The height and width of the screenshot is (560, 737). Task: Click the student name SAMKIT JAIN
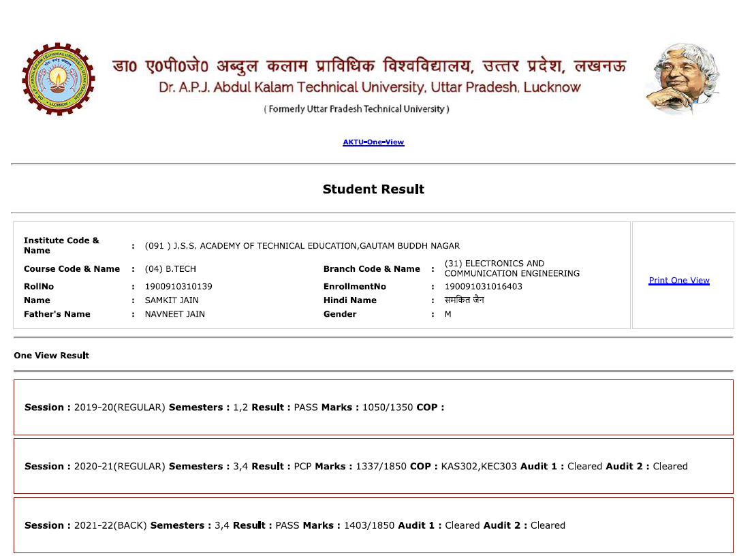click(172, 300)
